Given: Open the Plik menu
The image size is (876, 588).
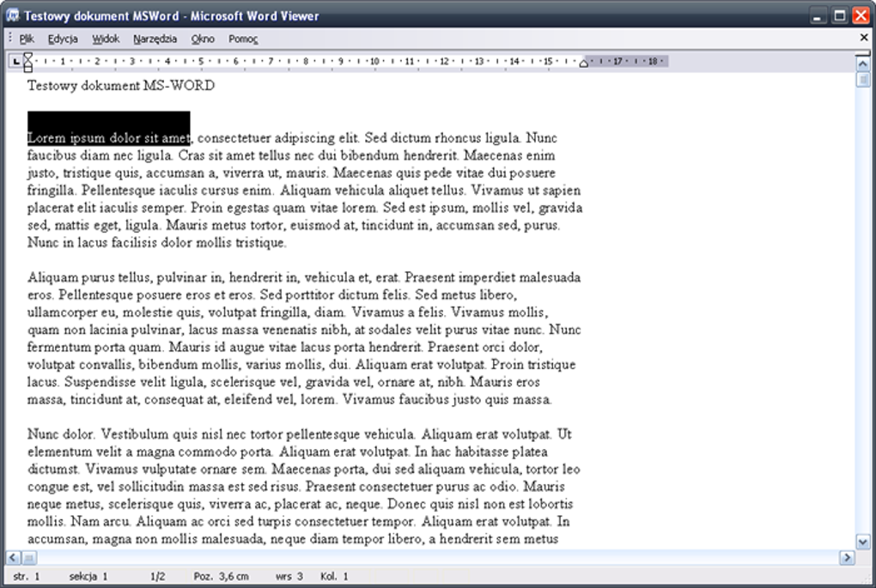Looking at the screenshot, I should [27, 39].
